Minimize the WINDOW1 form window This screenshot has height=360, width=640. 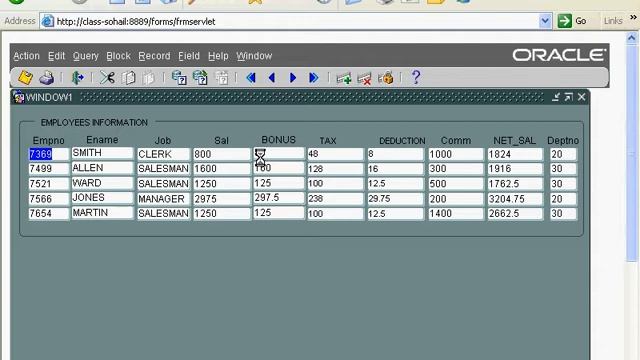(x=556, y=97)
